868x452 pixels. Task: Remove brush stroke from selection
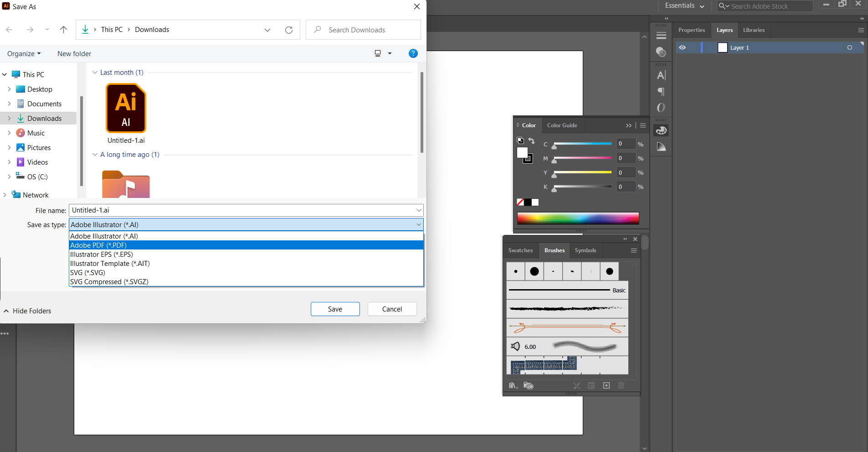coord(576,385)
